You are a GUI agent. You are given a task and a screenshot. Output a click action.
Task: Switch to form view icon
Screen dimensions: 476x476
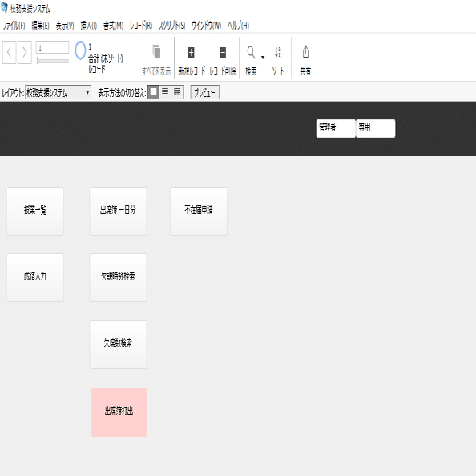pos(153,92)
